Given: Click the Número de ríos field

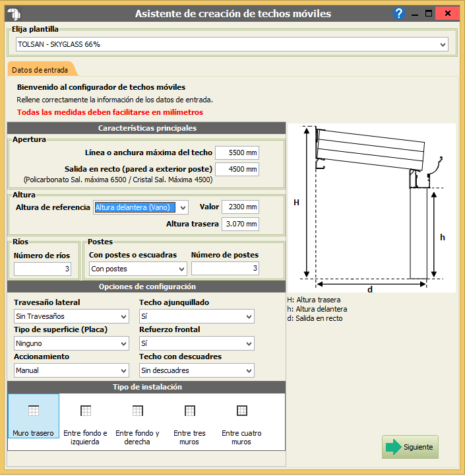Looking at the screenshot, I should [x=42, y=269].
